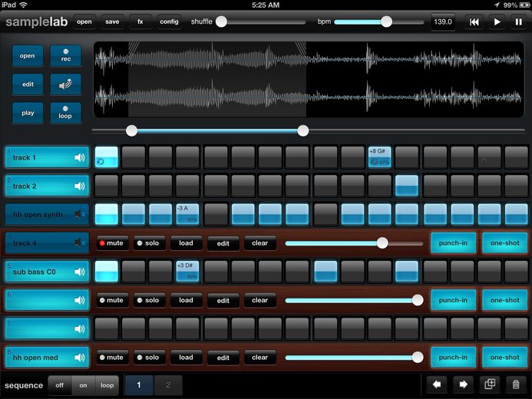Toggle the red mute on track 4
The width and height of the screenshot is (532, 399).
tap(112, 243)
